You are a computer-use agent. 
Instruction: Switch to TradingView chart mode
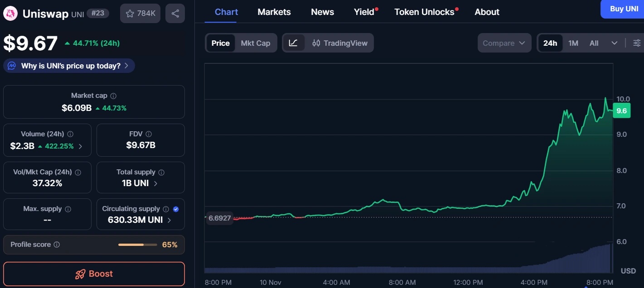point(340,43)
